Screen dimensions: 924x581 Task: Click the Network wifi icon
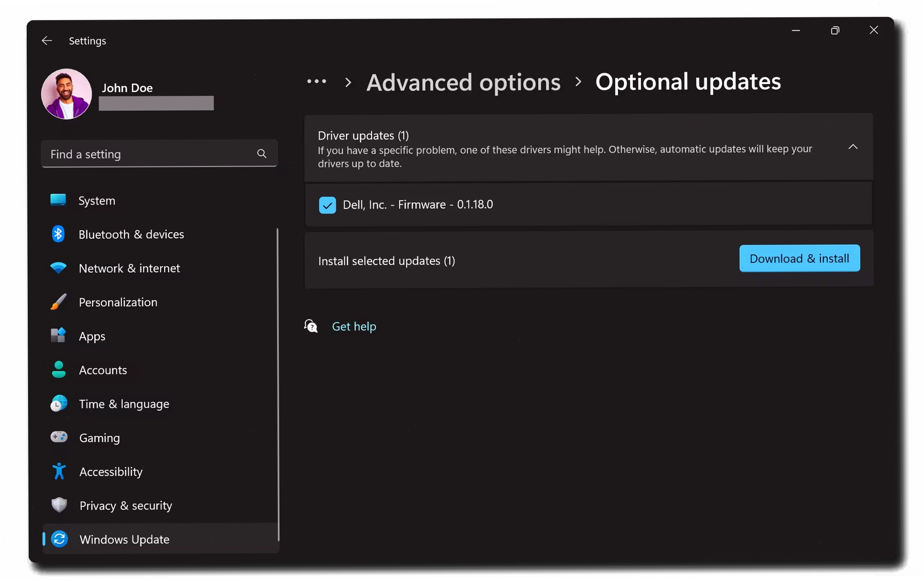pyautogui.click(x=58, y=268)
